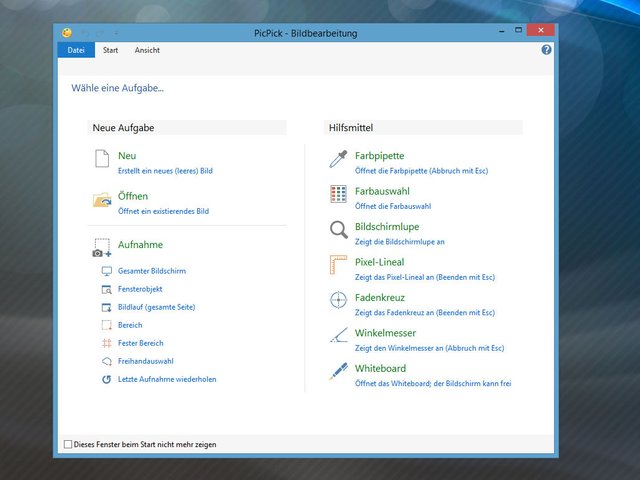The width and height of the screenshot is (640, 480).
Task: Switch to the Ansicht tab
Action: click(x=147, y=50)
